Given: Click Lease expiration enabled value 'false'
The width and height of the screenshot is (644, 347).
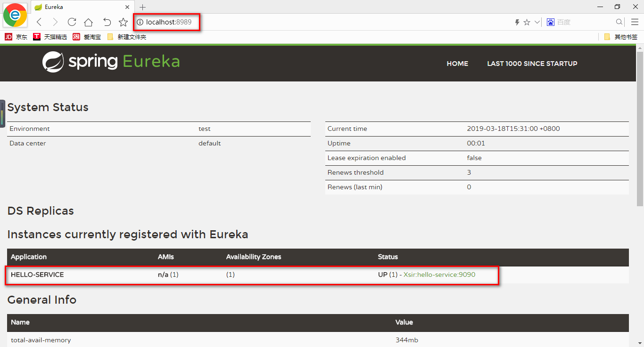Looking at the screenshot, I should [474, 158].
